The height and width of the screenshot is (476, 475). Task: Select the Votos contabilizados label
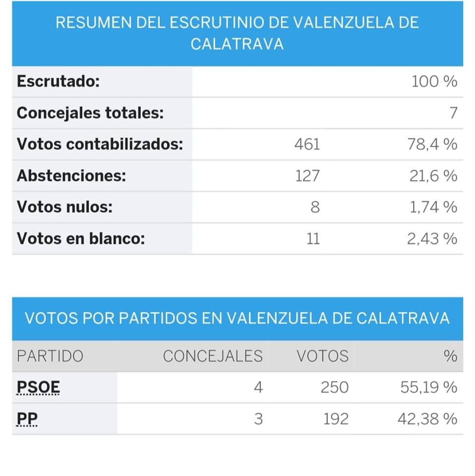click(x=100, y=144)
